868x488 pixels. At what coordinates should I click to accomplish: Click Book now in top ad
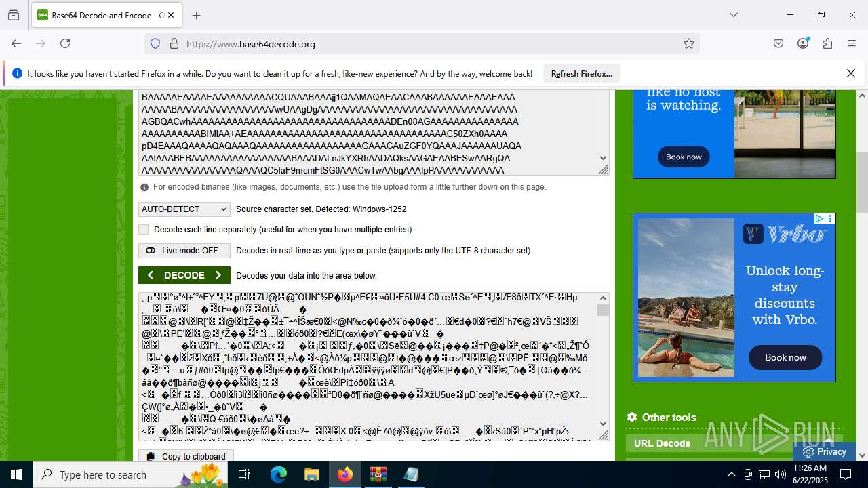click(x=684, y=157)
